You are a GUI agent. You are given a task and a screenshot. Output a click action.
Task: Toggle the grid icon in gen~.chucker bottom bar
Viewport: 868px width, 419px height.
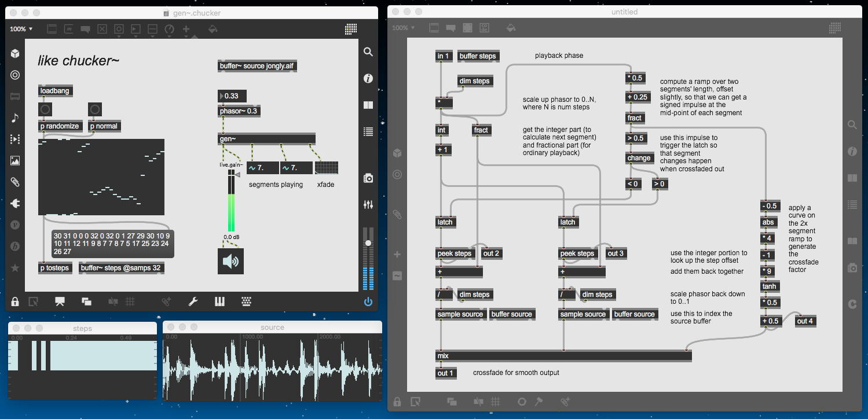[x=130, y=302]
